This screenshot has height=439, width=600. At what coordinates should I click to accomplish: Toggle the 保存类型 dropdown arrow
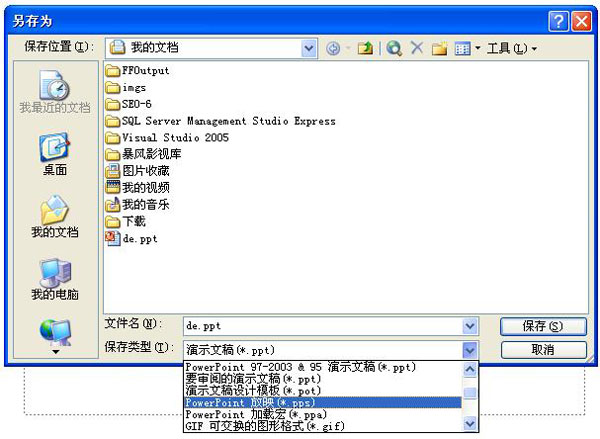point(470,350)
